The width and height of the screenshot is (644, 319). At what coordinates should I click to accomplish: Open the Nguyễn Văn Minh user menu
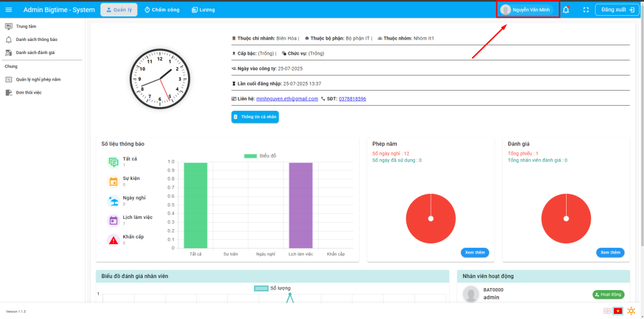point(527,9)
